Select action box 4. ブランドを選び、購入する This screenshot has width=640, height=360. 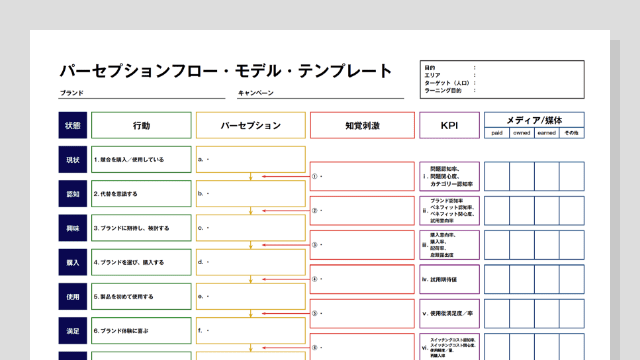tap(141, 262)
